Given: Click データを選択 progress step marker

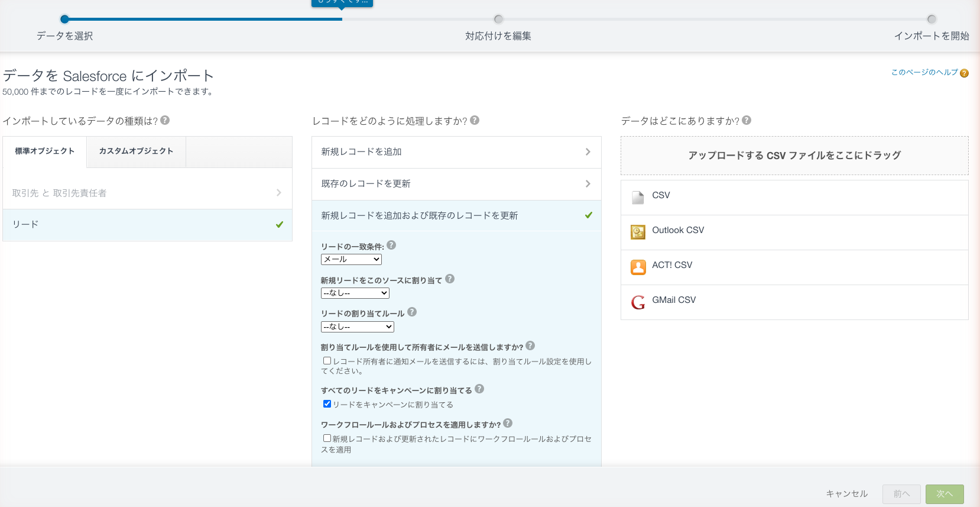Looking at the screenshot, I should pyautogui.click(x=65, y=19).
